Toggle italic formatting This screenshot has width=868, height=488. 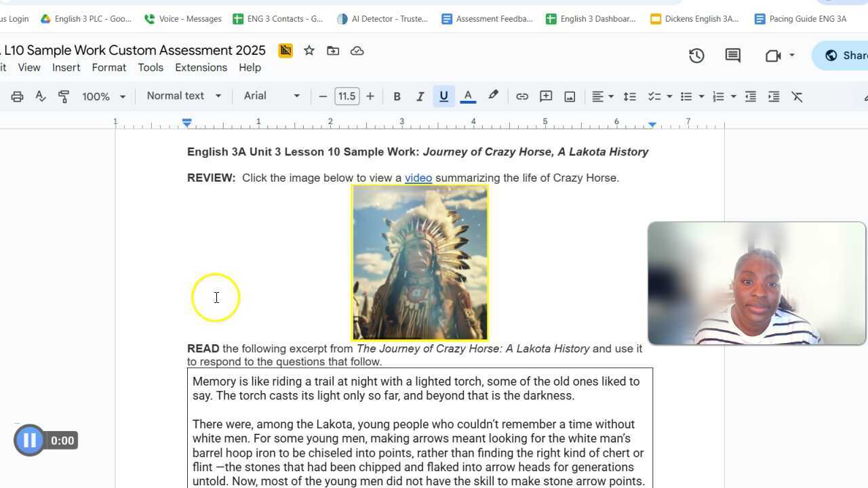coord(420,96)
